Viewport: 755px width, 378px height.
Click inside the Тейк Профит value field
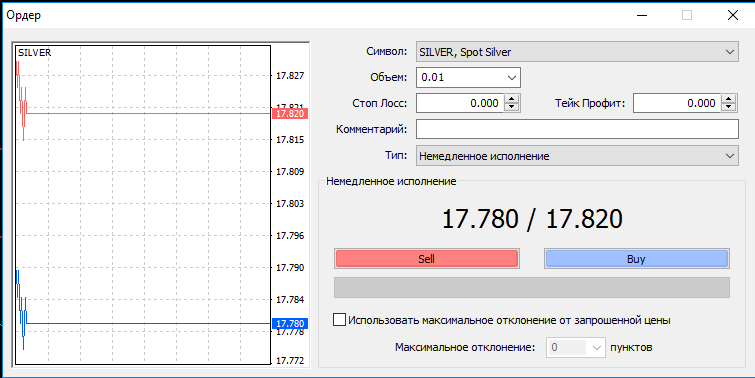pyautogui.click(x=677, y=103)
